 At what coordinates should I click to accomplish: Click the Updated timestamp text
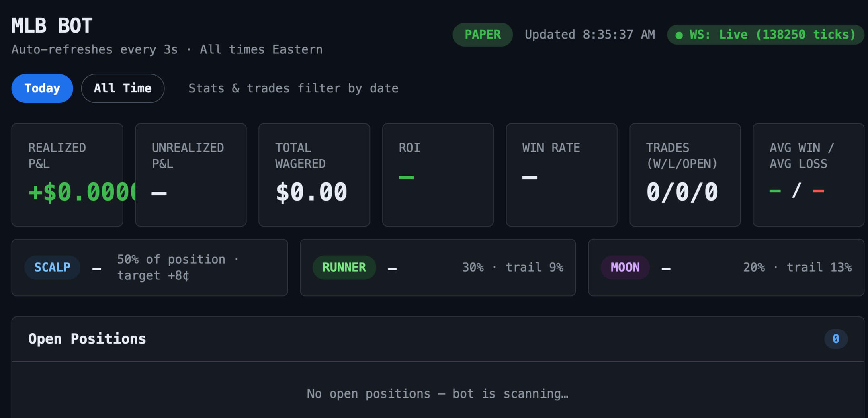click(590, 35)
